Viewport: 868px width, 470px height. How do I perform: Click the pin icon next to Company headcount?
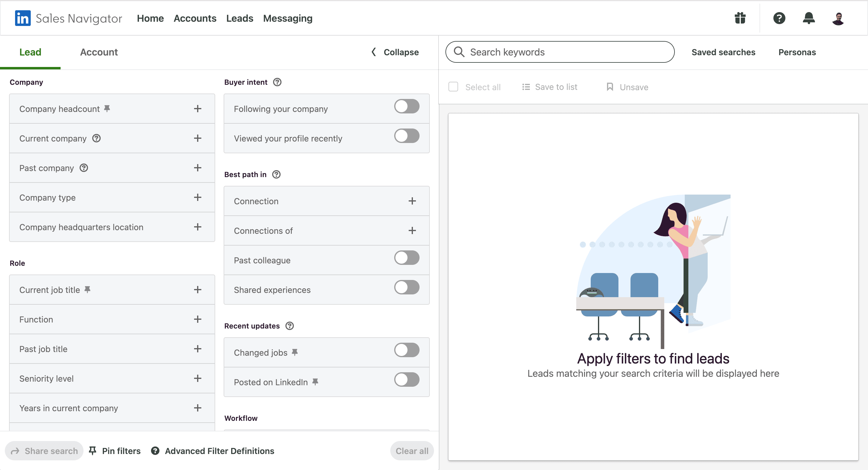(x=107, y=109)
